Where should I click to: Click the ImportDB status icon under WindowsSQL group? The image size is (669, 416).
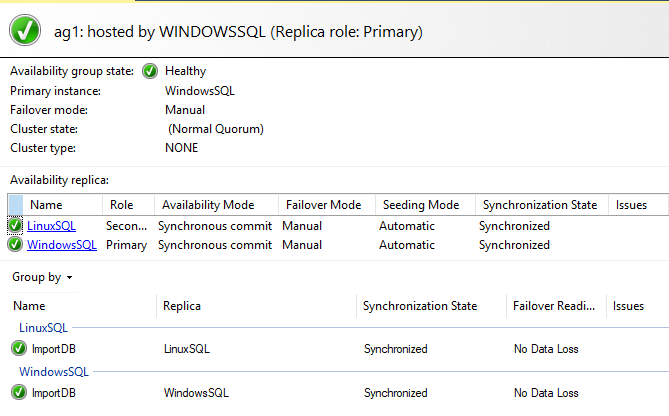click(19, 393)
